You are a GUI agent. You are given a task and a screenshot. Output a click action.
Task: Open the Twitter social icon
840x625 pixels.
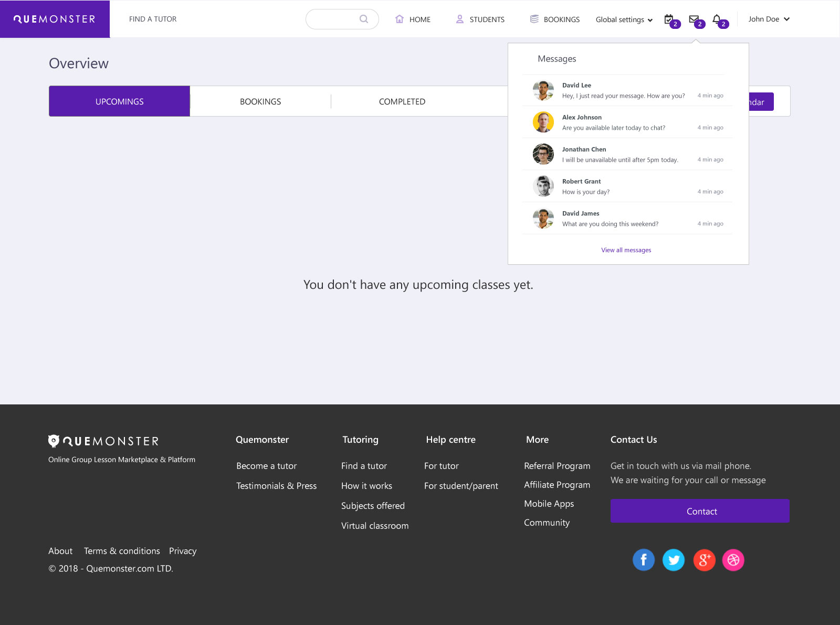tap(673, 560)
